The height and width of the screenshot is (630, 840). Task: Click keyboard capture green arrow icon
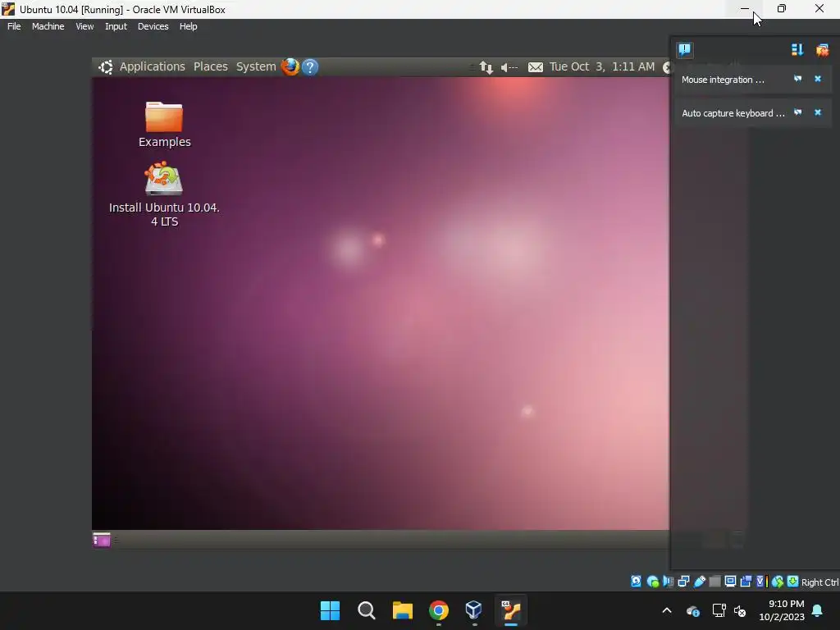793,582
